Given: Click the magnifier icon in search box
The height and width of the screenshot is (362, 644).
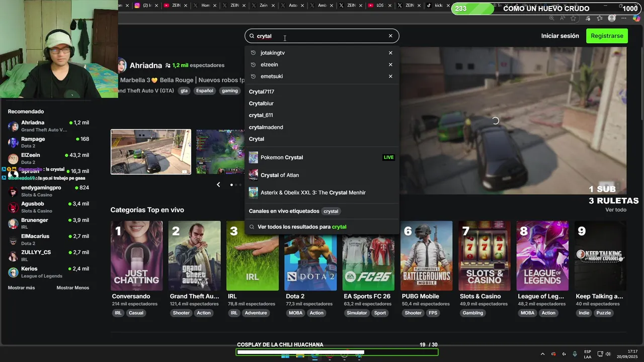Looking at the screenshot, I should (252, 36).
